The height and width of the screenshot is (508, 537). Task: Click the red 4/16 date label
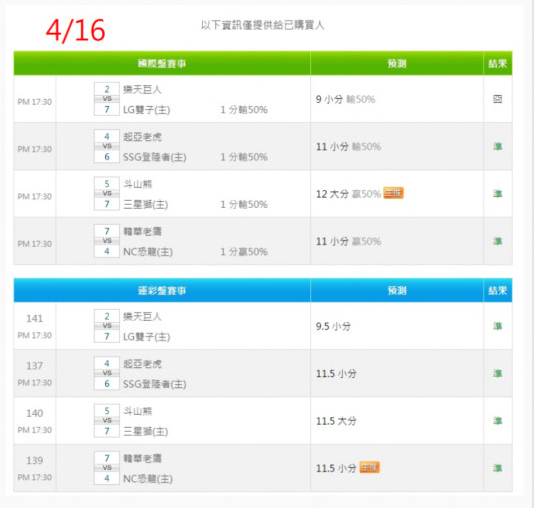pos(75,30)
